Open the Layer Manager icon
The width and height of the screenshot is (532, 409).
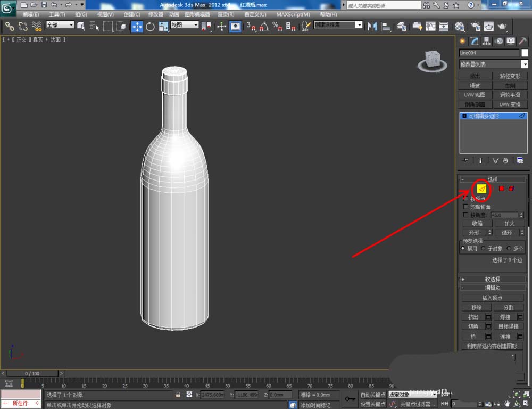(402, 26)
